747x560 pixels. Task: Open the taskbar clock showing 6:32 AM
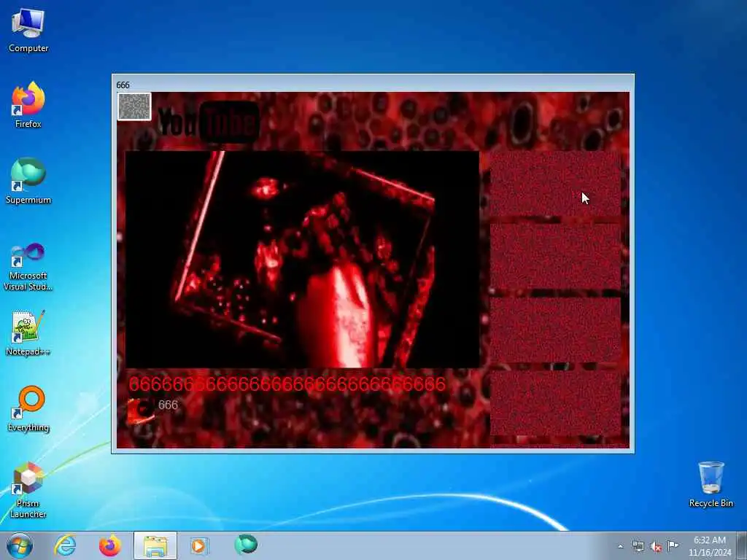pyautogui.click(x=709, y=546)
